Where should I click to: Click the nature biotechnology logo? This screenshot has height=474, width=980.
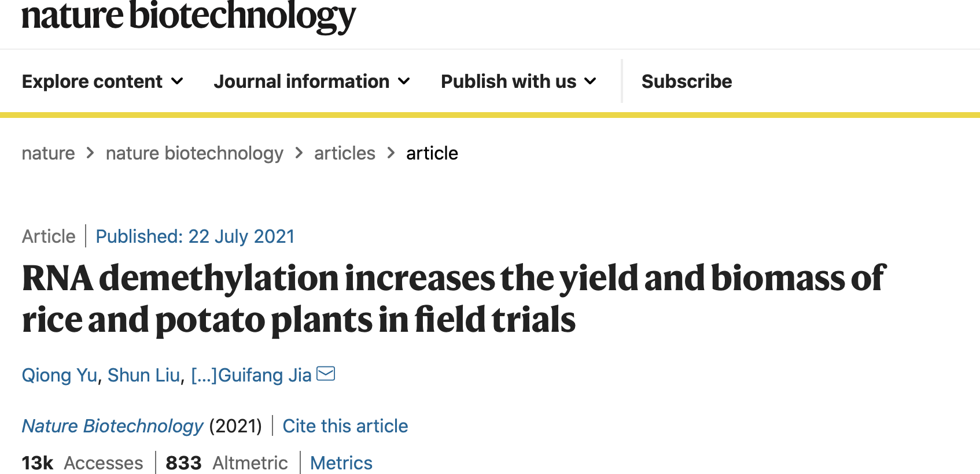click(189, 16)
